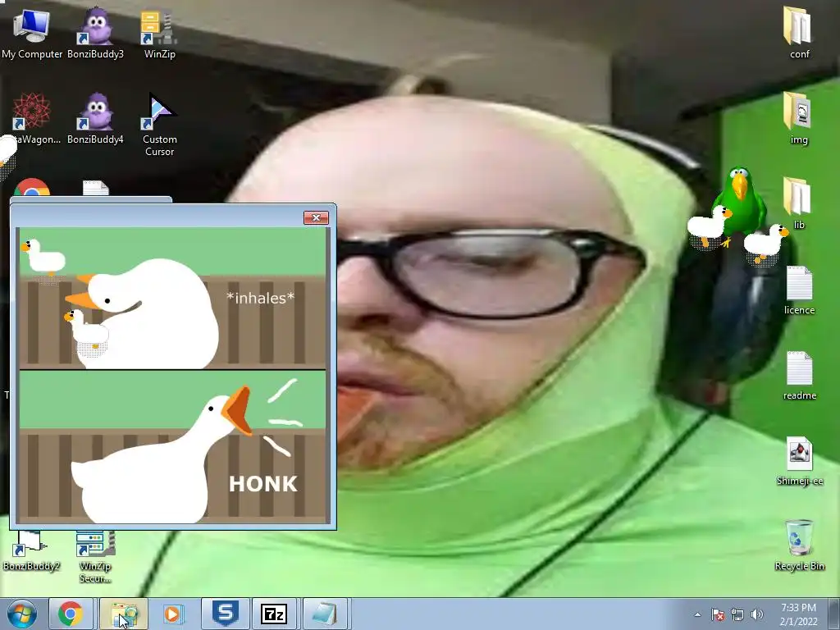Open the Custom Cursor shortcut
The width and height of the screenshot is (840, 630).
point(159,125)
